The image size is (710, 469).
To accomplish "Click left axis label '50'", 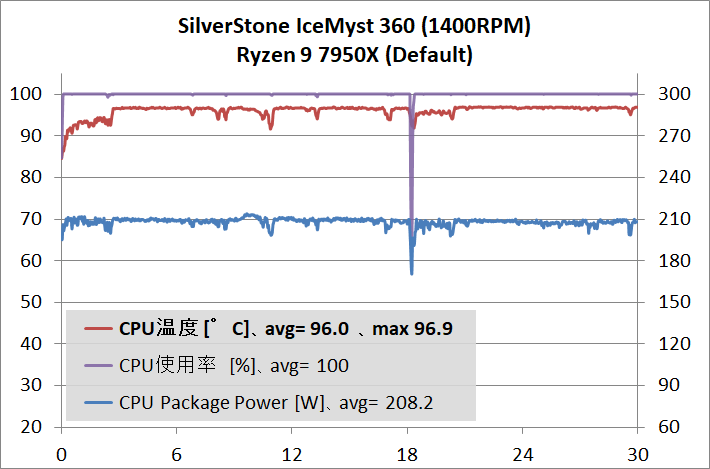I will pyautogui.click(x=31, y=302).
